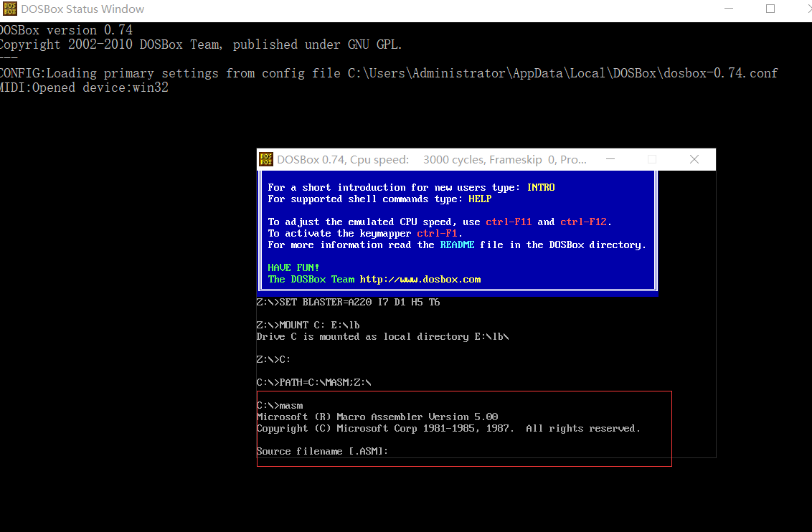
Task: Click the DOSBox Status Window title icon
Action: tap(9, 9)
